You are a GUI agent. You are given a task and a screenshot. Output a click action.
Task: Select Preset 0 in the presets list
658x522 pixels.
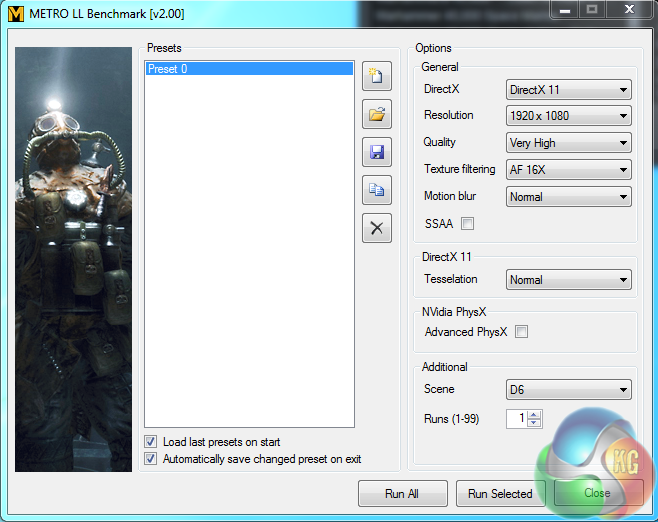pos(248,69)
